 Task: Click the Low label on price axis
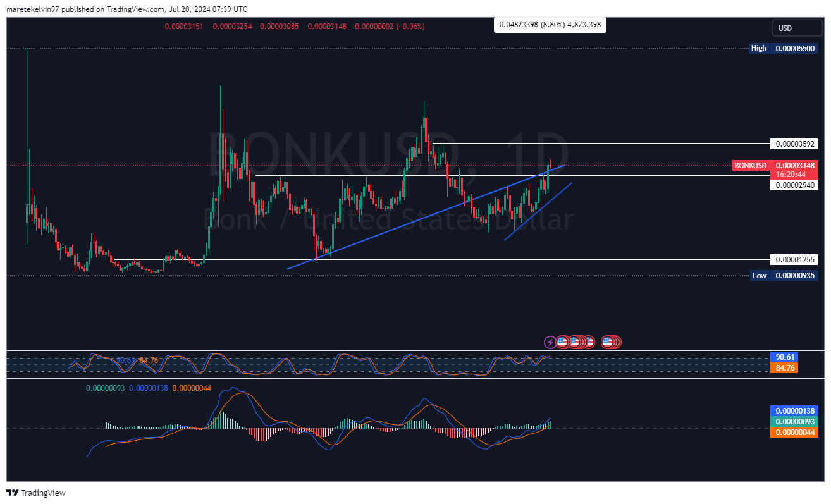tap(760, 275)
